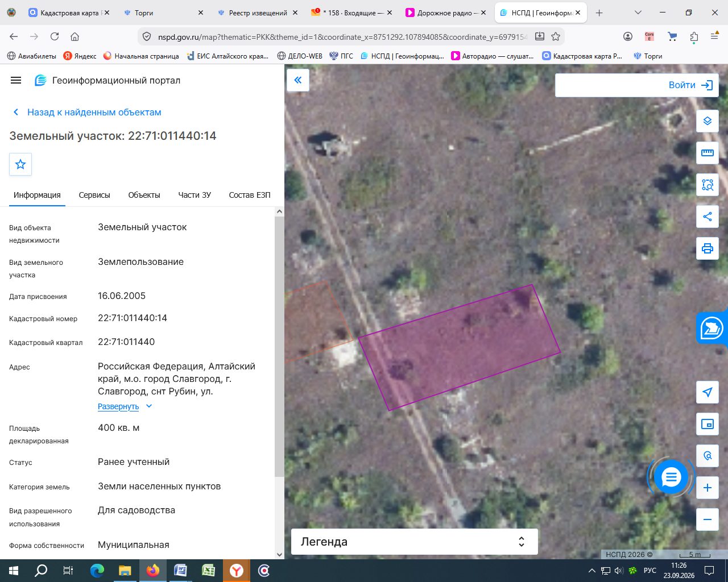Locate my position on map

pyautogui.click(x=708, y=392)
